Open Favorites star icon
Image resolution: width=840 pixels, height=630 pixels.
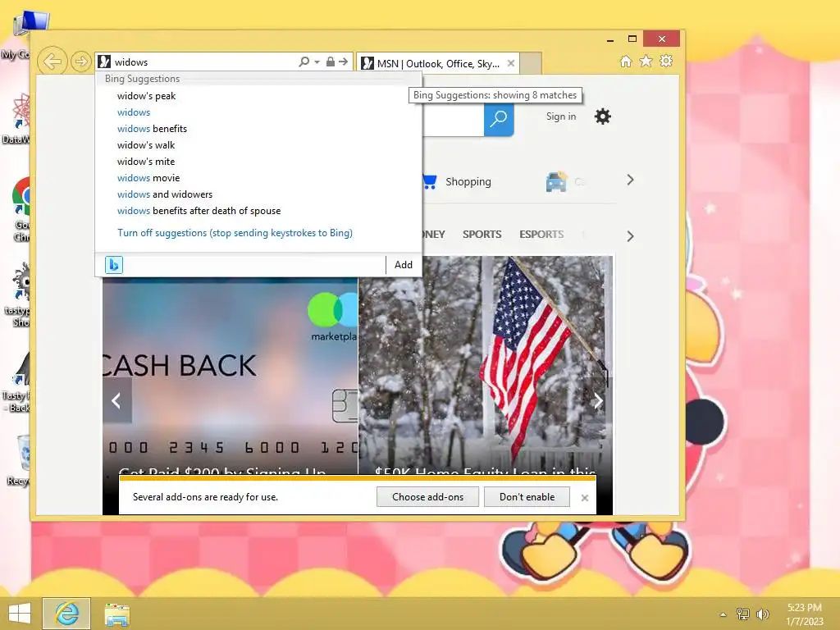click(x=646, y=61)
